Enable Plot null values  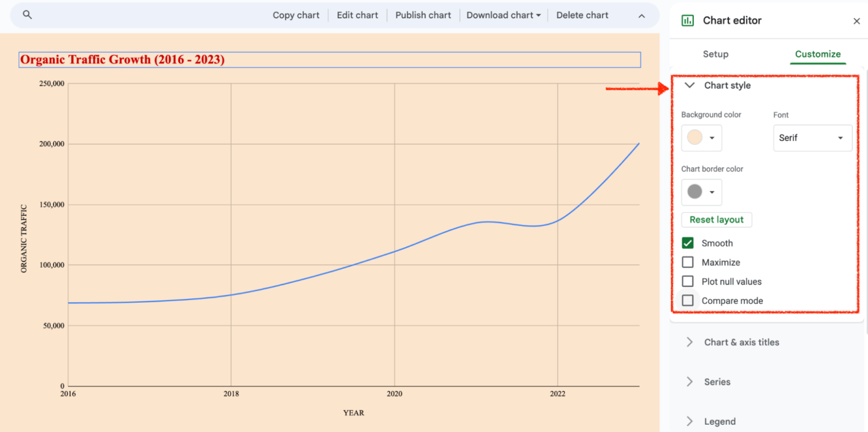[688, 281]
